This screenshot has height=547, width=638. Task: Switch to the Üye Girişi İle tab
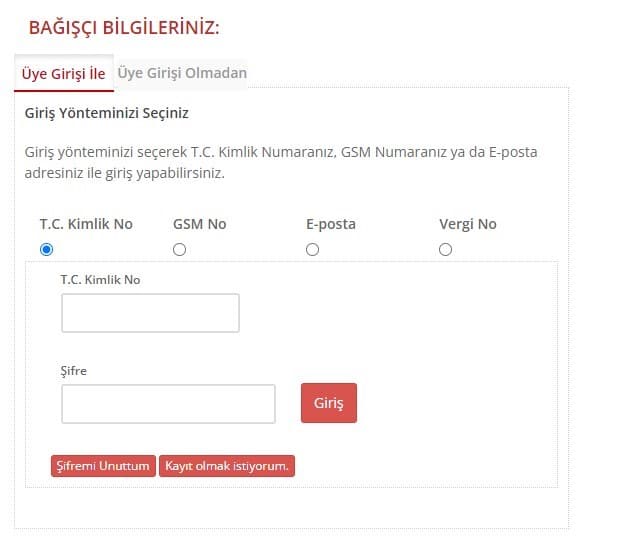(63, 73)
